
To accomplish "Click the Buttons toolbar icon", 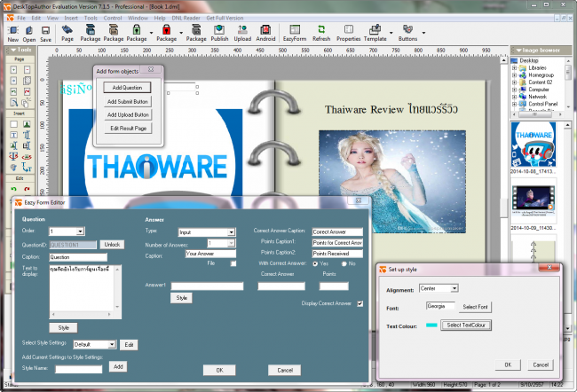I will click(407, 33).
